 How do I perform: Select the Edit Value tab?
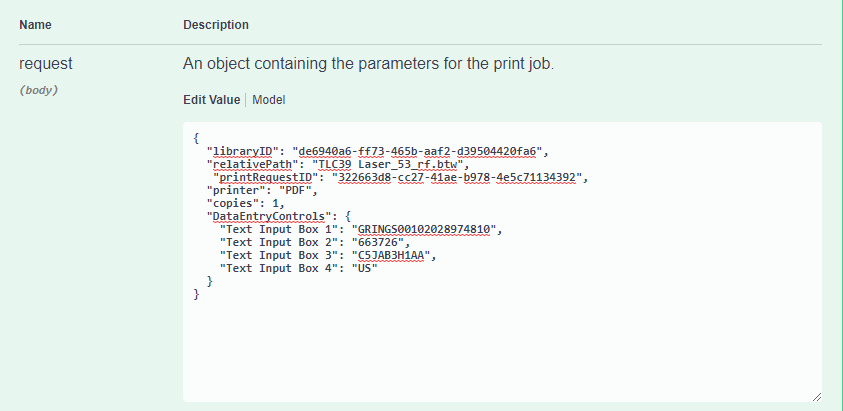[211, 100]
